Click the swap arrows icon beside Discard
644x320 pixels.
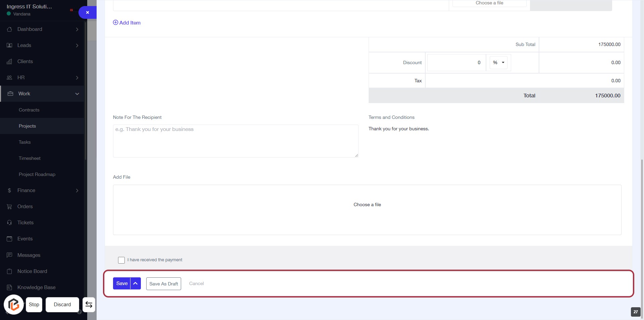pos(89,305)
